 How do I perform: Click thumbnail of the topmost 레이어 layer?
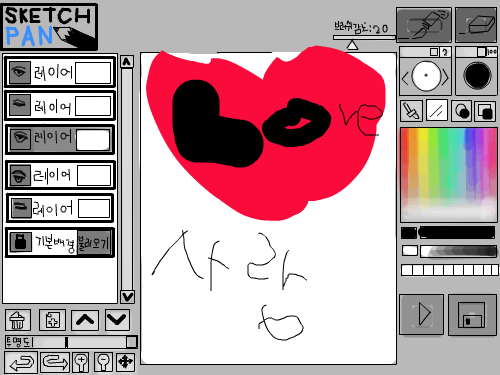coord(93,73)
